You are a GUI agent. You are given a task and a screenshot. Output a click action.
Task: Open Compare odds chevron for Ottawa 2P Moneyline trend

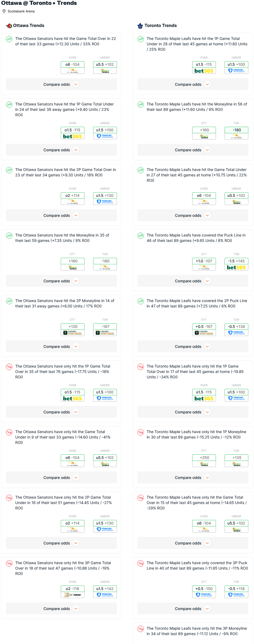point(76,347)
